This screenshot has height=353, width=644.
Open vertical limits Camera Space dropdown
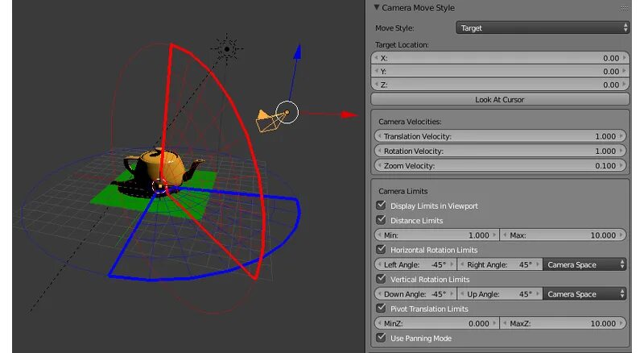pos(584,293)
